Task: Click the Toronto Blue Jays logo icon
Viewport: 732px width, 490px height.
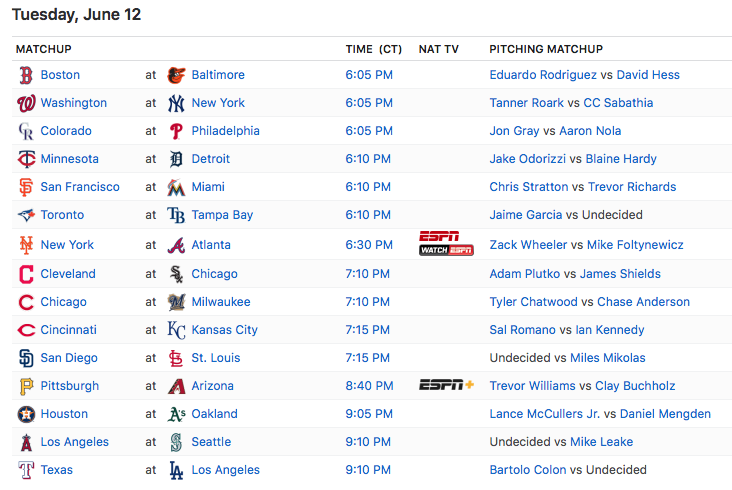Action: (x=26, y=215)
